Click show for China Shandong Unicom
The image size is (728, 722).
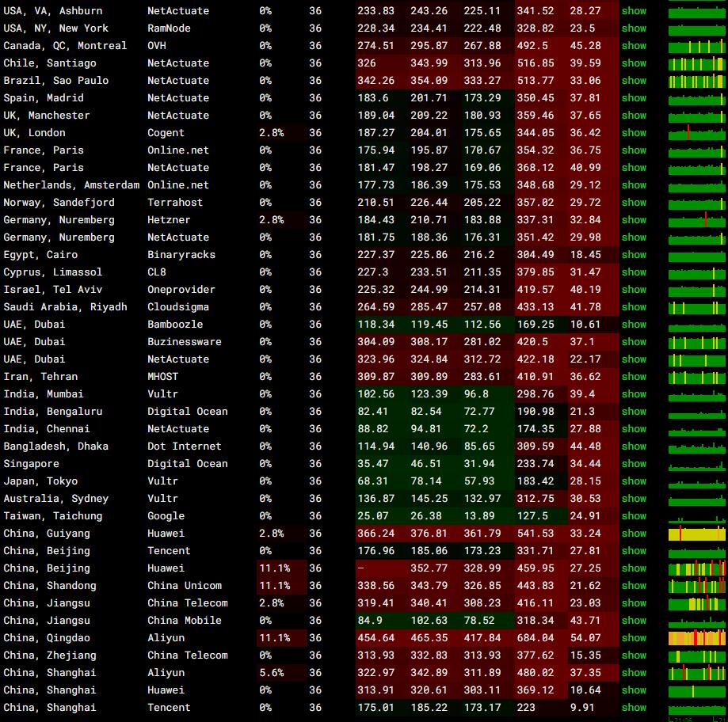point(634,585)
